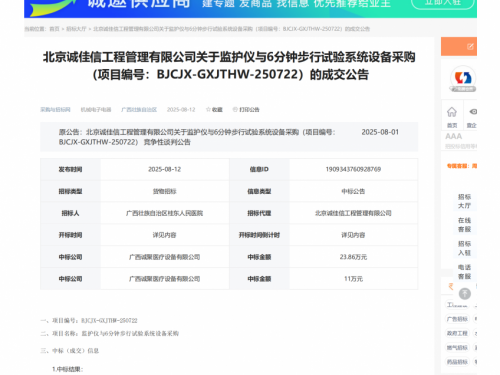Click the back-to-top arrow circle

[x=465, y=294]
